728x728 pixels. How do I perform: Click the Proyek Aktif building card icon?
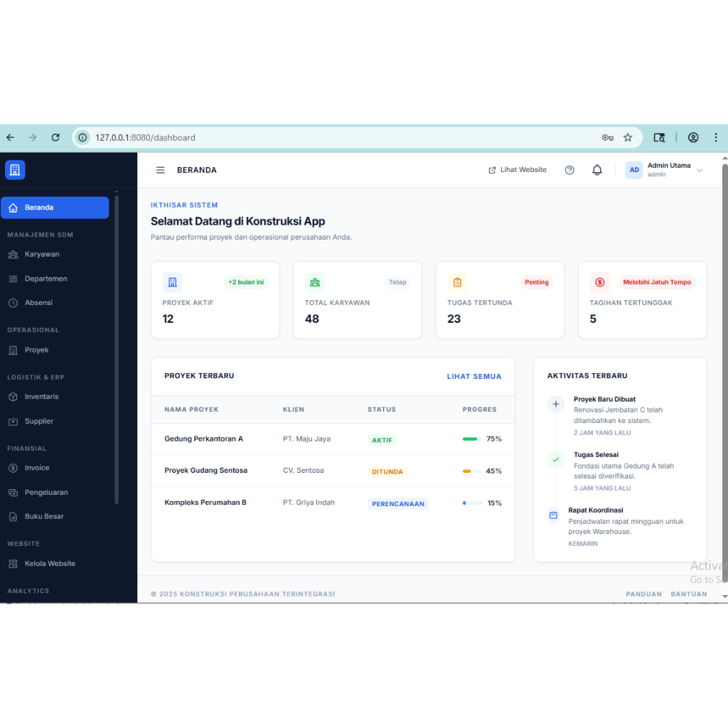click(x=172, y=282)
